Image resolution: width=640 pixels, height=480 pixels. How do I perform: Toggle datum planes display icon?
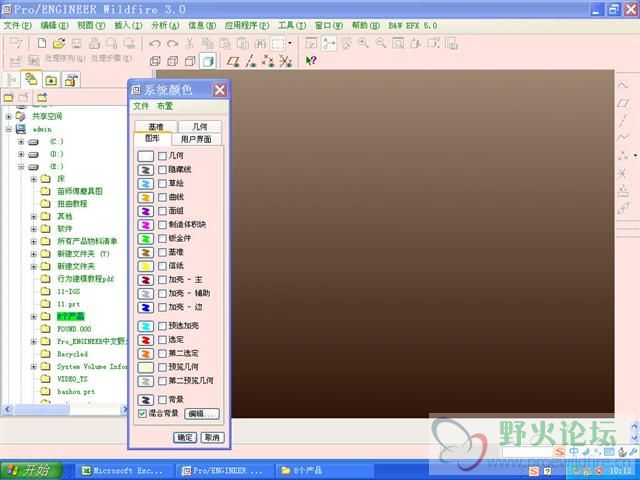point(233,61)
